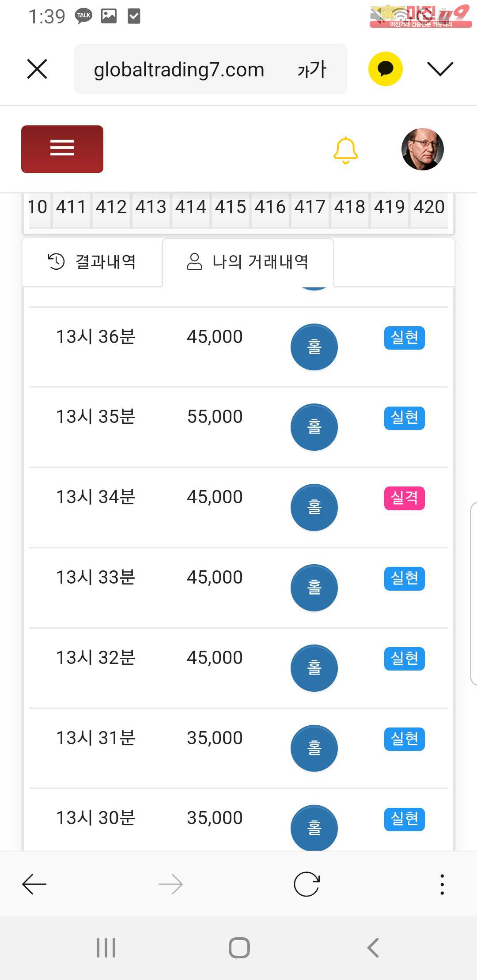Tap the 홀 circle for 13시 36분

point(314,347)
